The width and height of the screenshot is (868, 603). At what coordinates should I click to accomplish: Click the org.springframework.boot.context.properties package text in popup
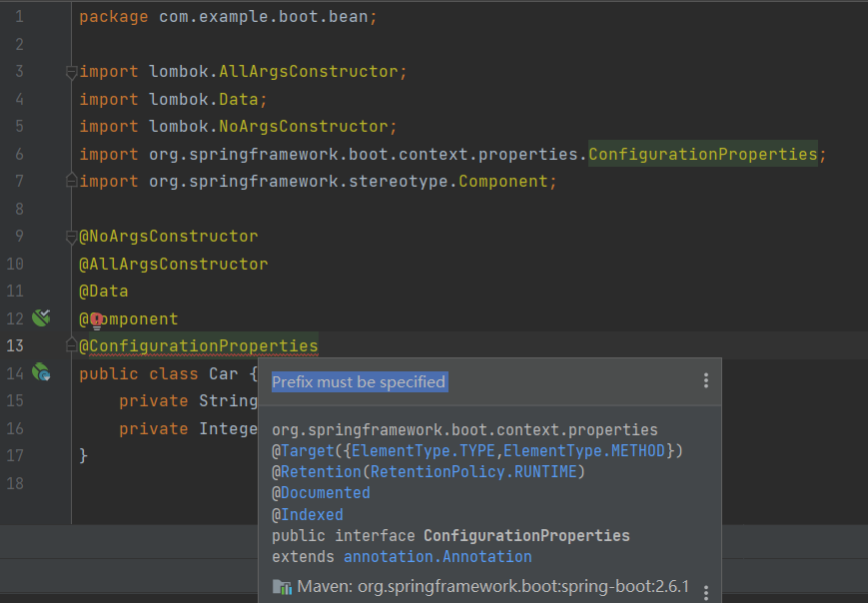click(x=464, y=430)
